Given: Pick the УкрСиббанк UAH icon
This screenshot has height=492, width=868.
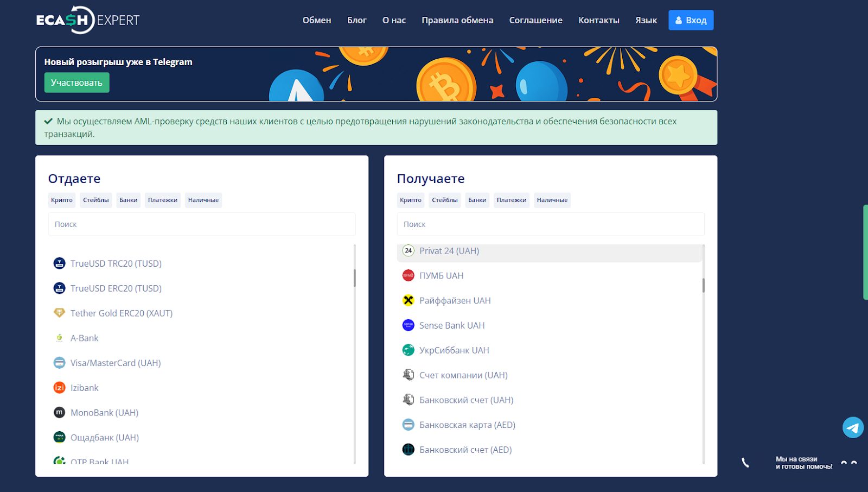Looking at the screenshot, I should coord(409,350).
